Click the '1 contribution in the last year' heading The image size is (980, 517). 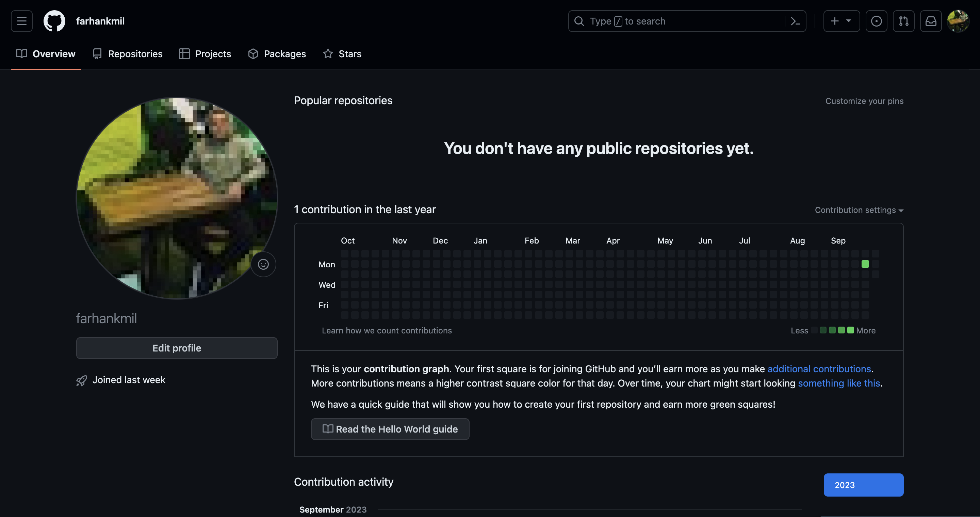(x=365, y=209)
